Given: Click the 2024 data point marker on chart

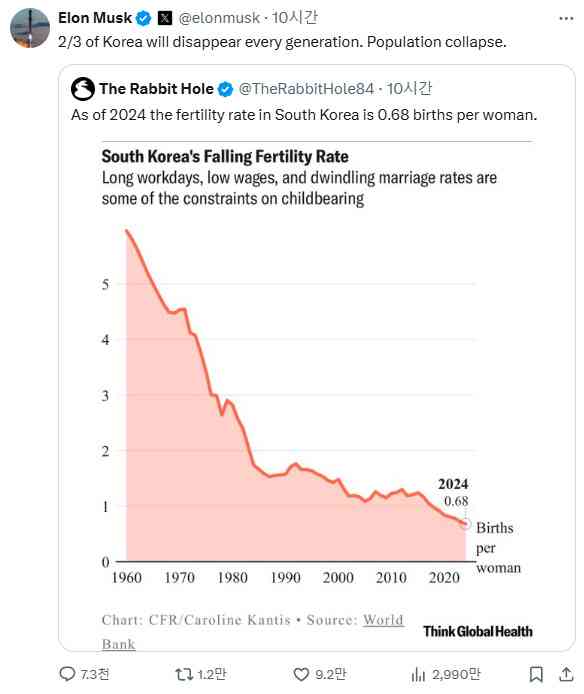Looking at the screenshot, I should (465, 524).
